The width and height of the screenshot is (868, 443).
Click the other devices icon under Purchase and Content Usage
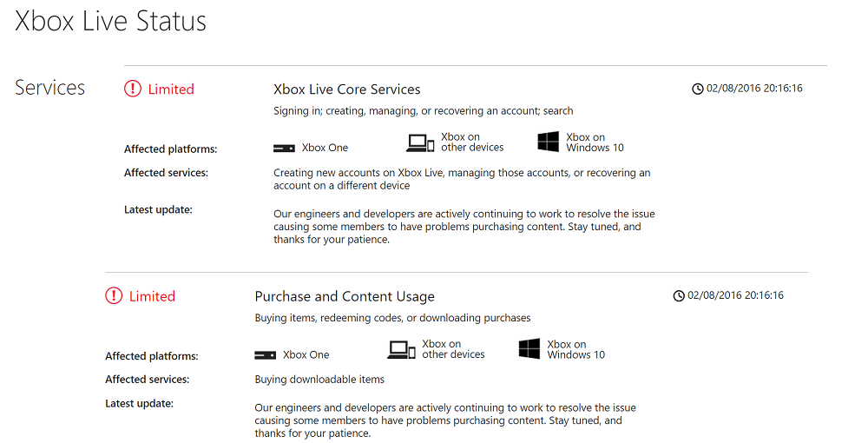point(401,350)
